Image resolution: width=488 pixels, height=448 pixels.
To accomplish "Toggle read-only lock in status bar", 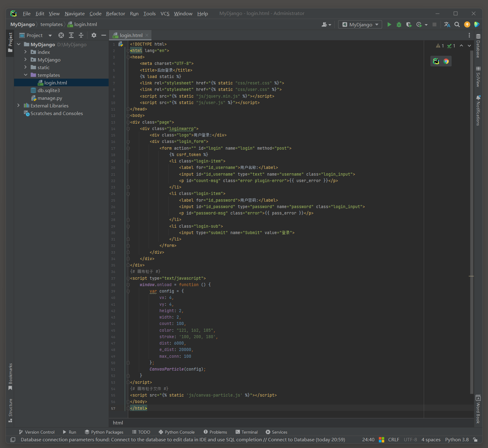I will click(x=475, y=439).
